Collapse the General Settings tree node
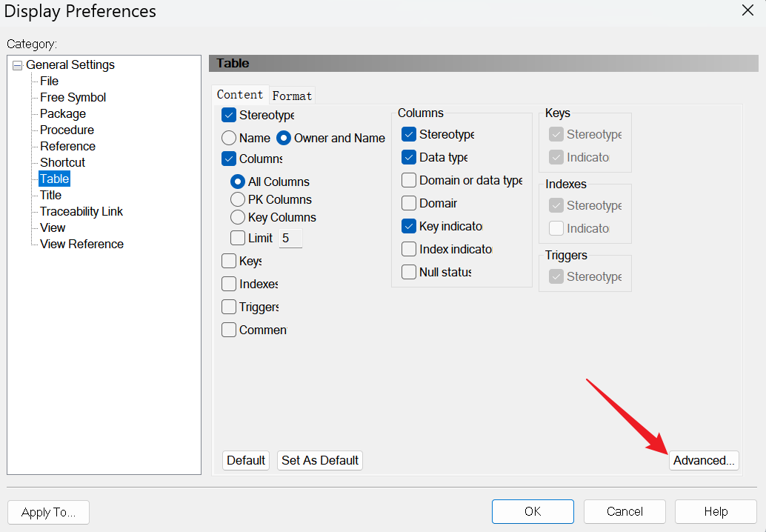766x532 pixels. click(x=17, y=65)
